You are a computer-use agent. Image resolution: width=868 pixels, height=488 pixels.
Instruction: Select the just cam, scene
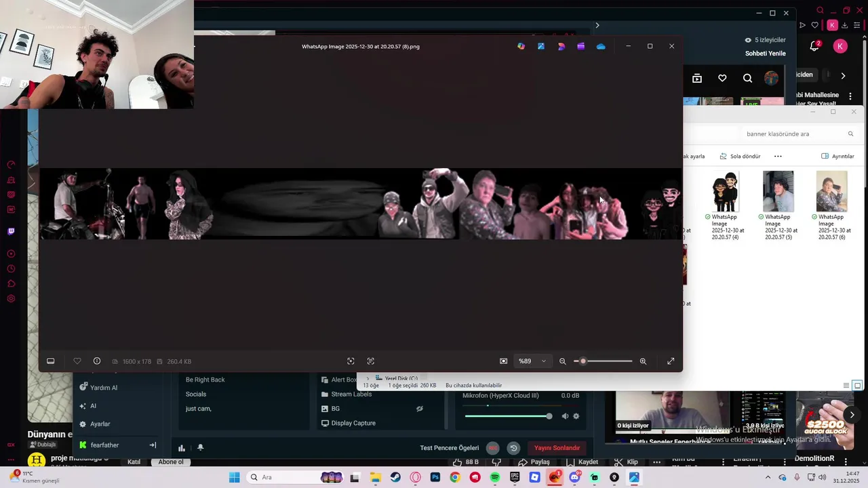pyautogui.click(x=199, y=409)
